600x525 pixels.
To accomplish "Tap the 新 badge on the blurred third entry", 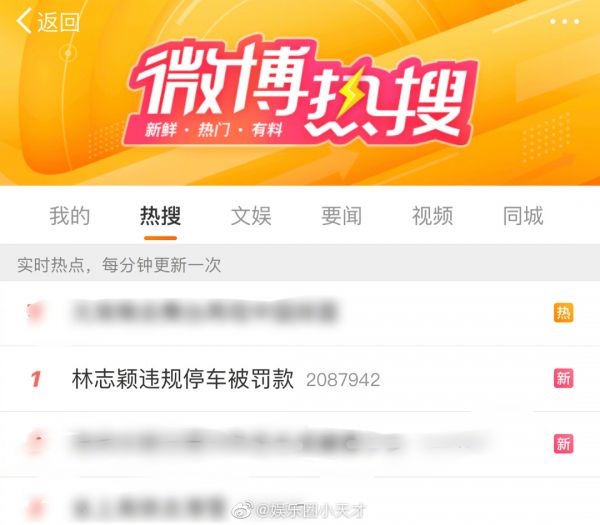I will coord(563,443).
